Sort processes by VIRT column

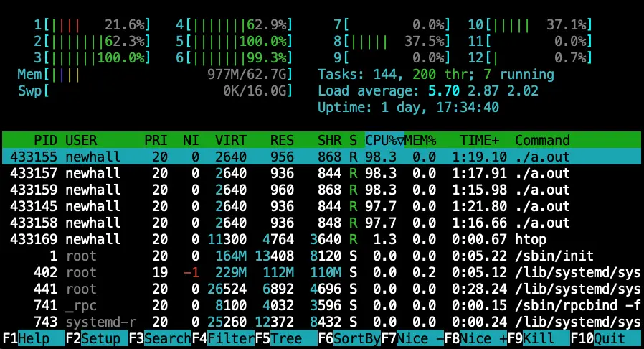pos(231,140)
